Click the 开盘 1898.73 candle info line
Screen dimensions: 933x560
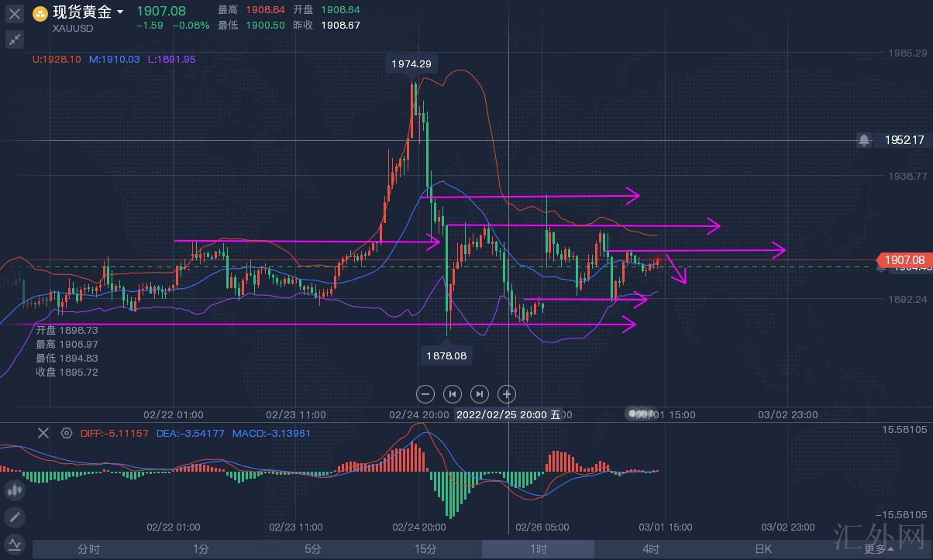click(67, 330)
